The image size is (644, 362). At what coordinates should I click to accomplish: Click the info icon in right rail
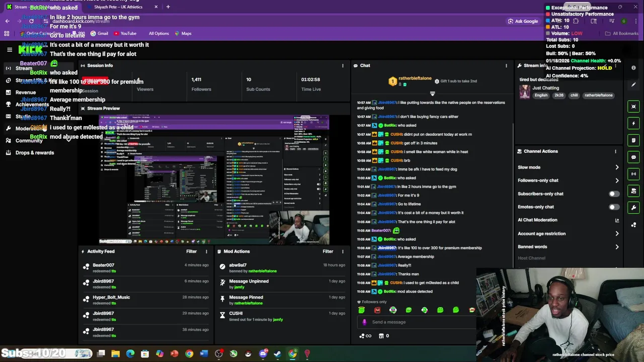633,68
